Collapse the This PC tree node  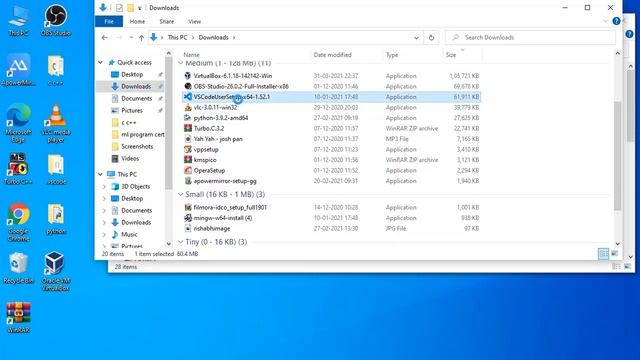point(100,174)
